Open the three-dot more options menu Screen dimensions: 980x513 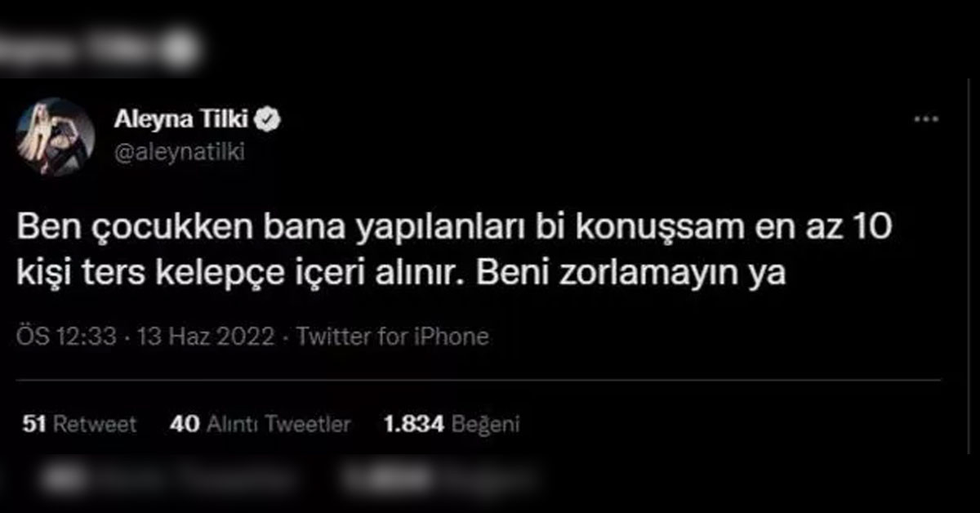click(x=925, y=120)
